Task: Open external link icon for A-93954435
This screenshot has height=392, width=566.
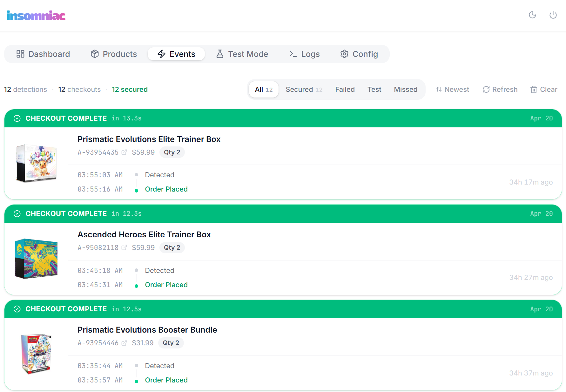Action: click(124, 152)
